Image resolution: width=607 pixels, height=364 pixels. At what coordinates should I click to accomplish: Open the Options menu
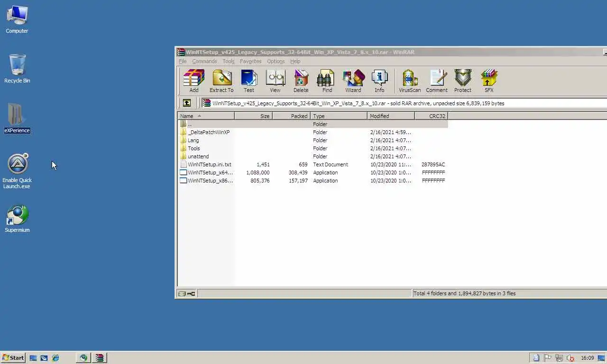coord(276,61)
